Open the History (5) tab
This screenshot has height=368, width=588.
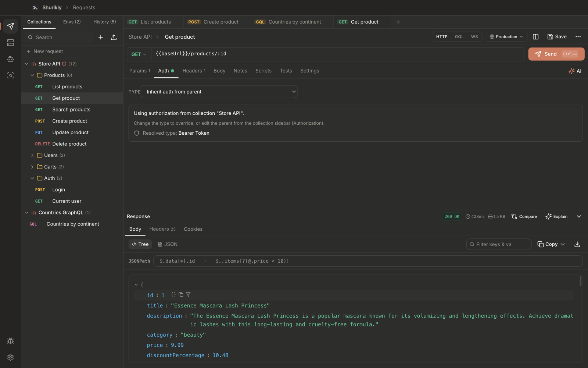tap(105, 22)
